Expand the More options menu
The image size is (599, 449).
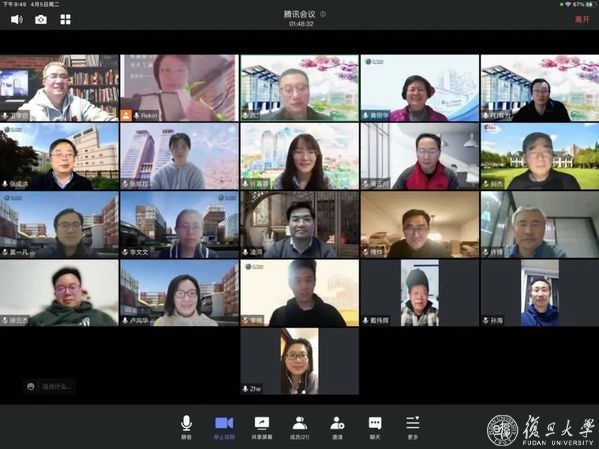click(x=413, y=427)
